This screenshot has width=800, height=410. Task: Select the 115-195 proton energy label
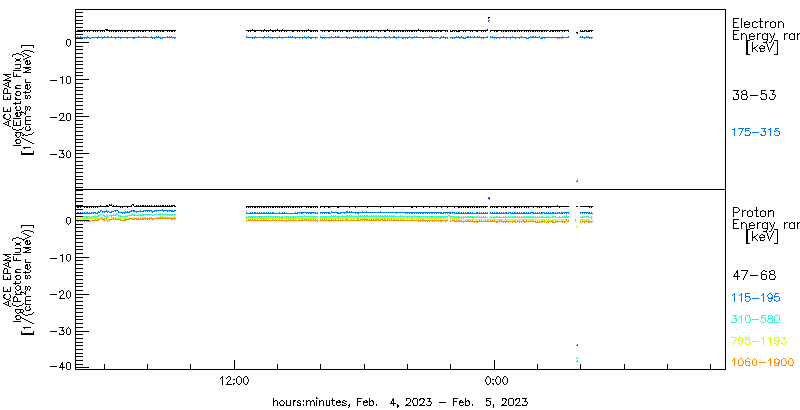pos(756,298)
